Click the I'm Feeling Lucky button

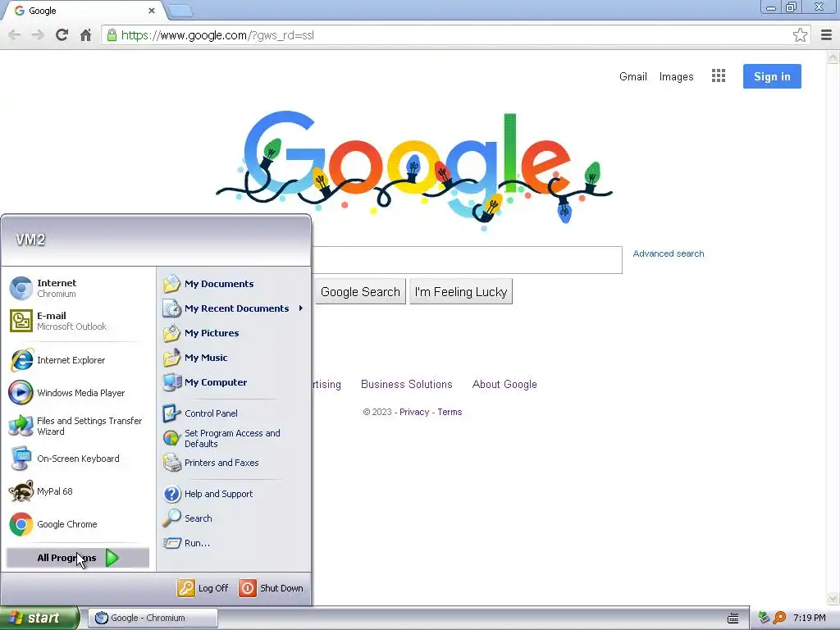point(461,291)
